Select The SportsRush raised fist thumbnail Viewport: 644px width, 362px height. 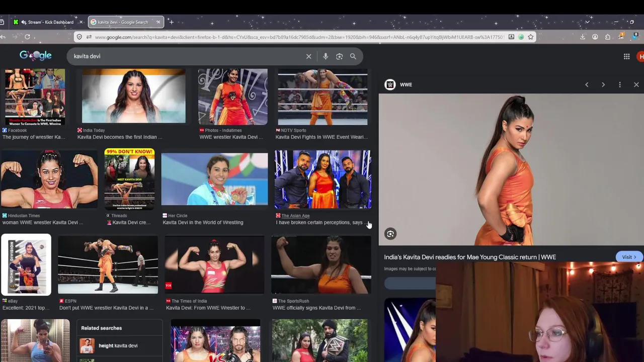pyautogui.click(x=321, y=264)
